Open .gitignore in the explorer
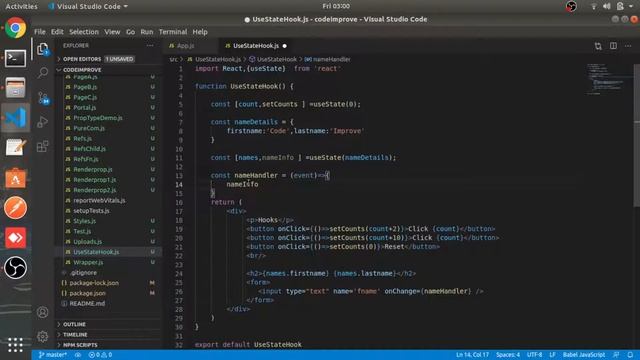 tap(83, 273)
